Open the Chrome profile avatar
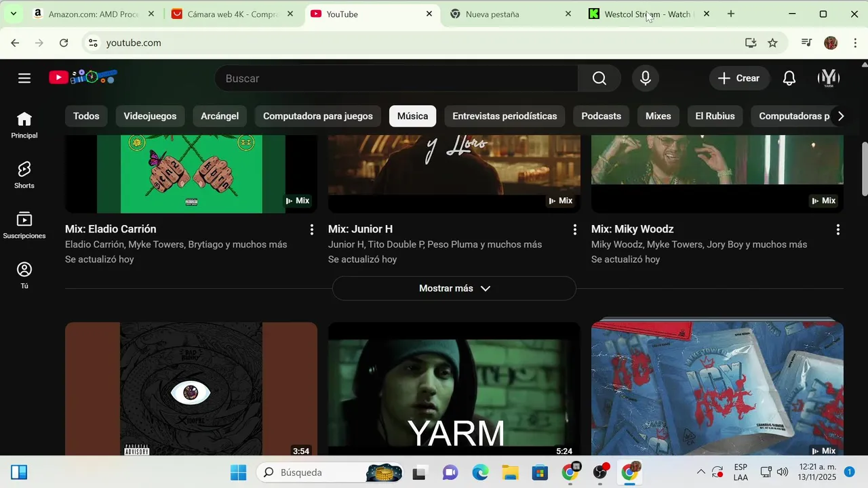The width and height of the screenshot is (868, 488). click(x=831, y=43)
